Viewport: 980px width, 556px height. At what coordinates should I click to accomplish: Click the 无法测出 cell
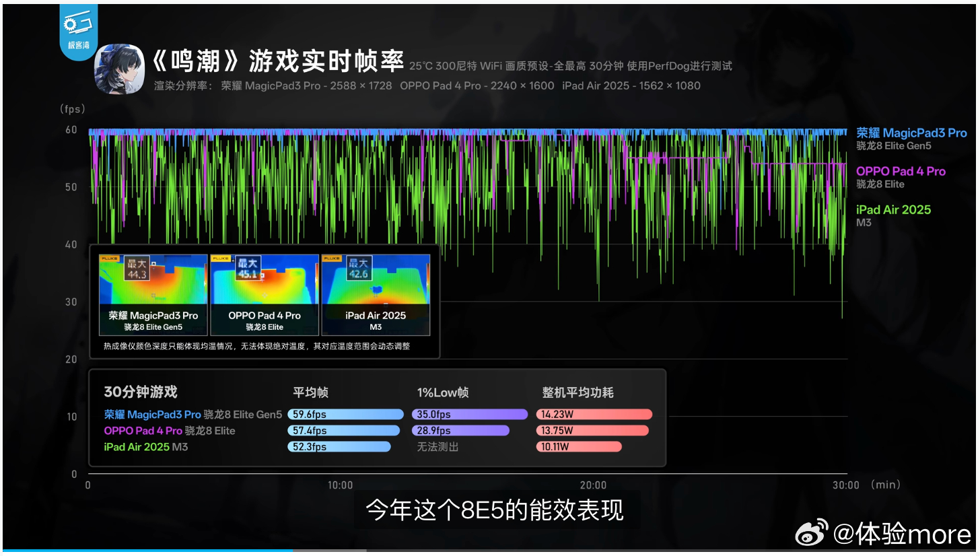(x=438, y=447)
